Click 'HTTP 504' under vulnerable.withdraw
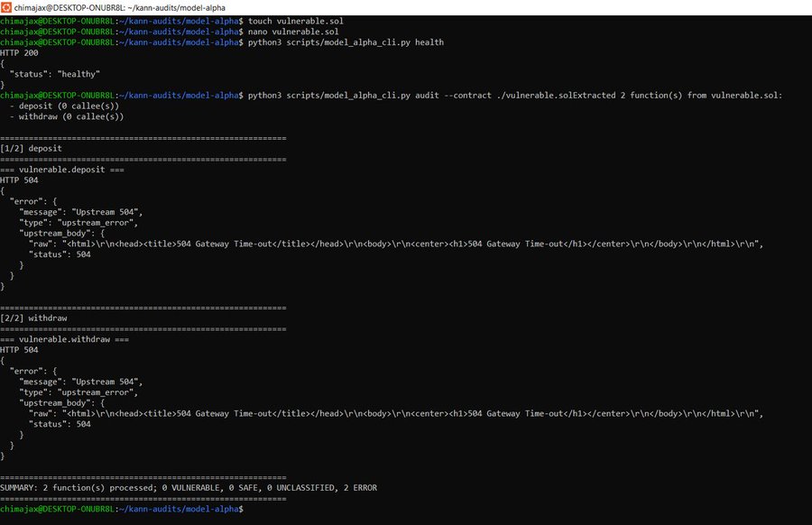The width and height of the screenshot is (812, 525). (x=19, y=350)
